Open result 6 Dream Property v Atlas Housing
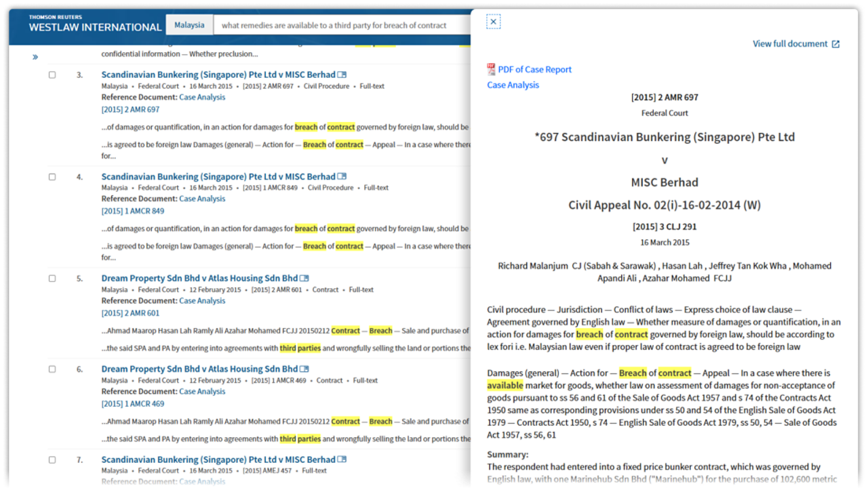Screen dimensions: 868x488 point(200,369)
